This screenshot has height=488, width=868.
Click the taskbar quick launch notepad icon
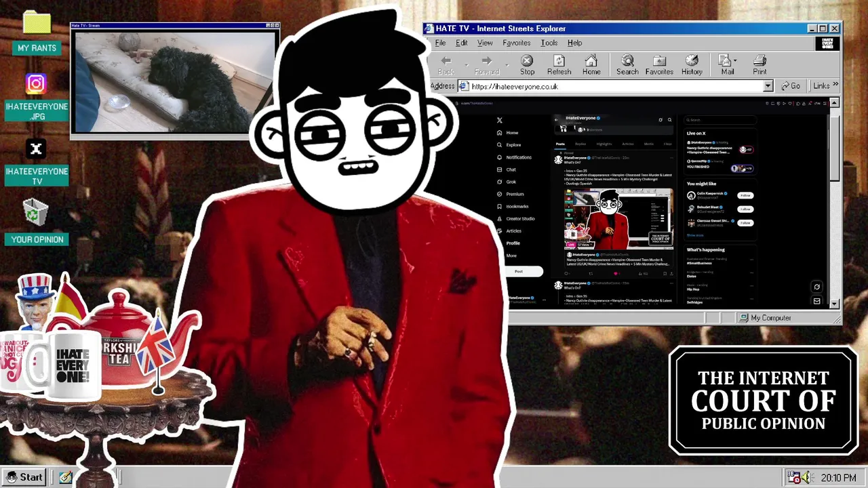point(65,477)
